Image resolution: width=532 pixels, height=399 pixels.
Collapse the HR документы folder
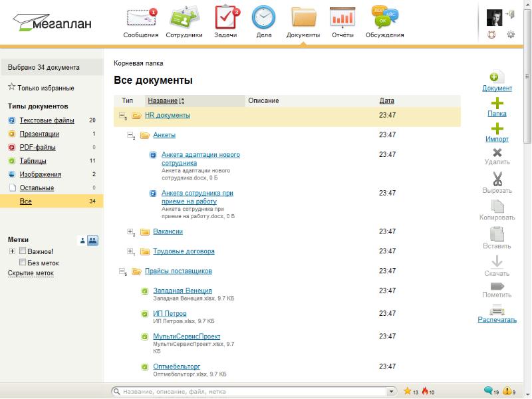pyautogui.click(x=122, y=116)
